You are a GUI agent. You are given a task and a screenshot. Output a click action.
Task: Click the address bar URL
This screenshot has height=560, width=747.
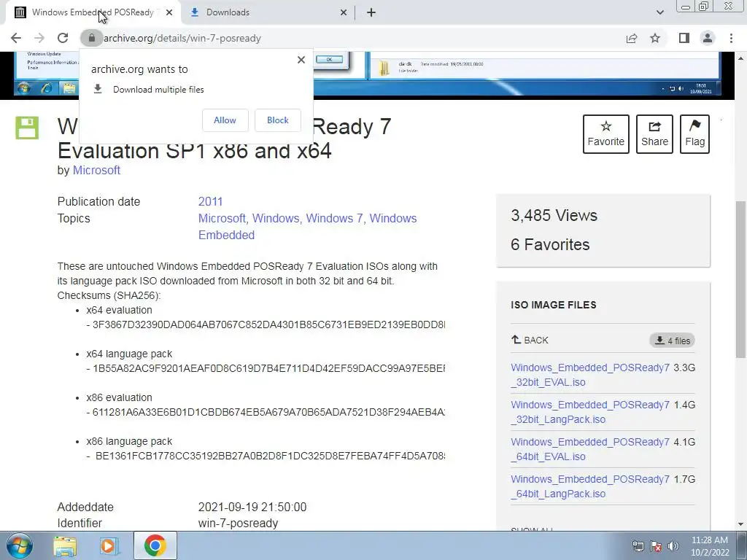(x=182, y=38)
